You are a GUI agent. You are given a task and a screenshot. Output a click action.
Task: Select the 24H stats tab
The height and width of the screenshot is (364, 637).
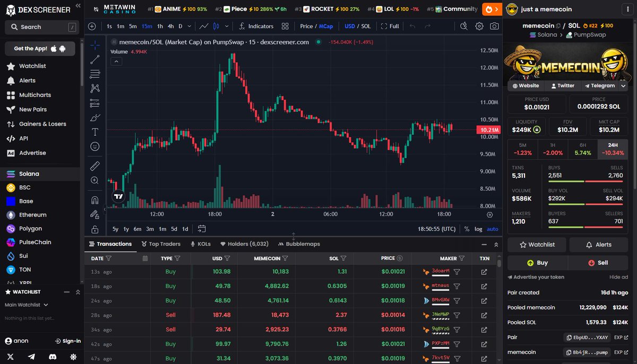pos(613,149)
